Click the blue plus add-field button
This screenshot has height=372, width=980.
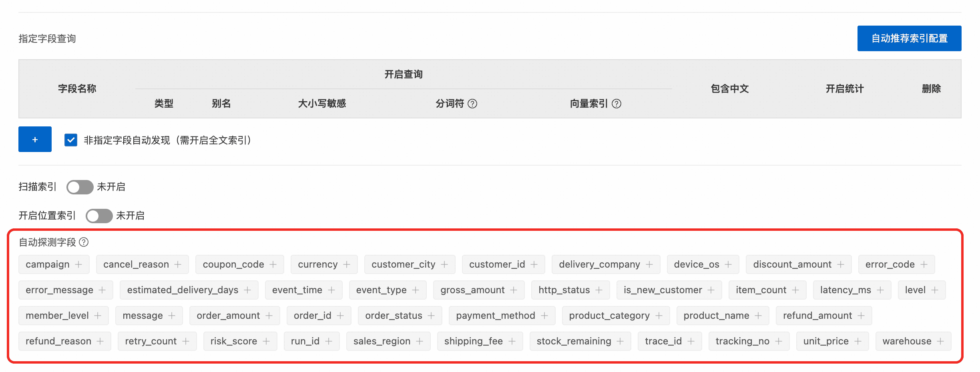(35, 139)
